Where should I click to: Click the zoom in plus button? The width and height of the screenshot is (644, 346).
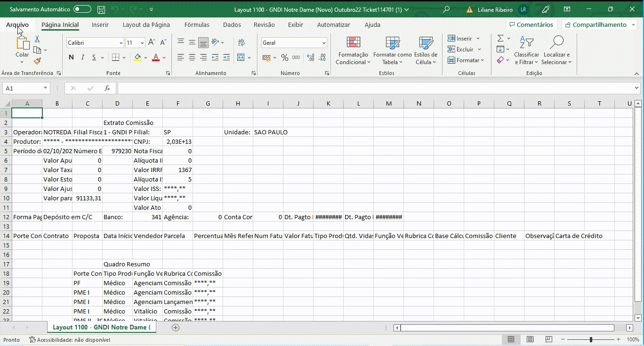[619, 339]
